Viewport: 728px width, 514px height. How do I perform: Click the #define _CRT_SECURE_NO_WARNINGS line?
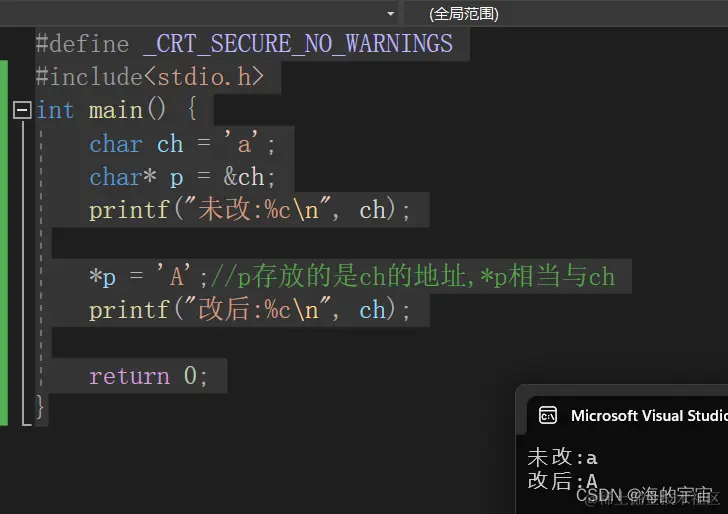click(x=244, y=44)
